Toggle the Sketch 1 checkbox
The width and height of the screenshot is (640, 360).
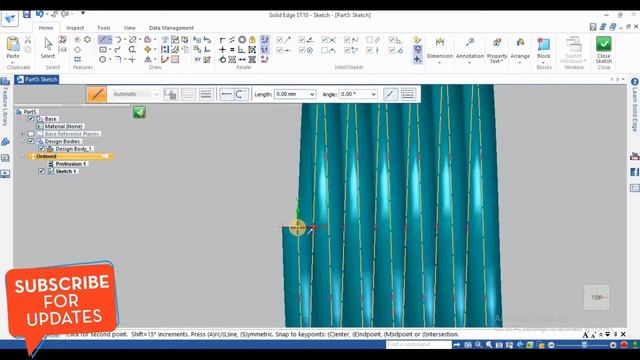point(42,171)
